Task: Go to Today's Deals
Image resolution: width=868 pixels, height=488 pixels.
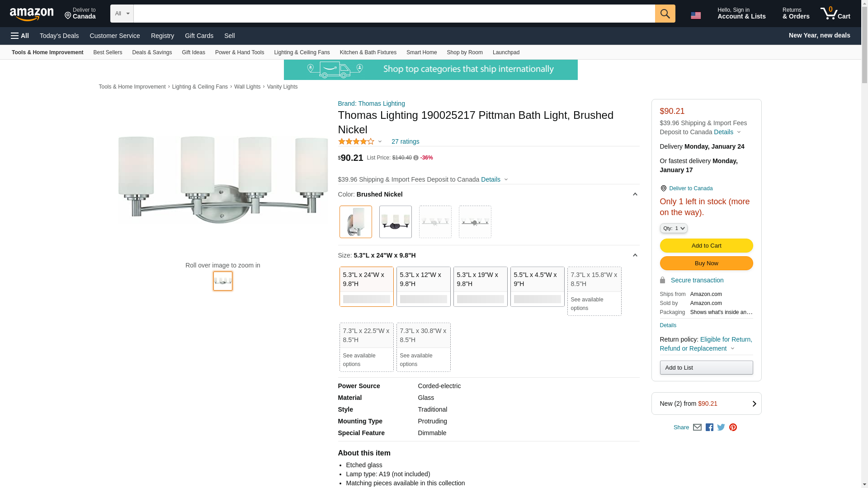Action: pos(59,36)
